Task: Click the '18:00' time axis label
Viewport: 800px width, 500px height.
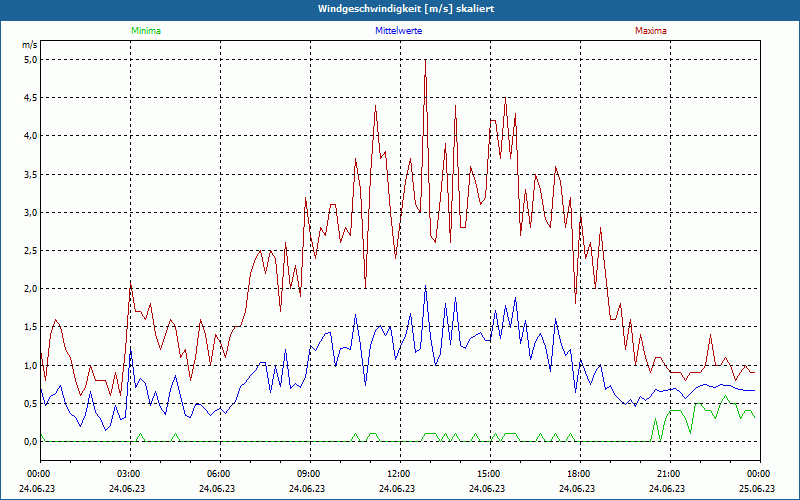Action: (x=578, y=474)
